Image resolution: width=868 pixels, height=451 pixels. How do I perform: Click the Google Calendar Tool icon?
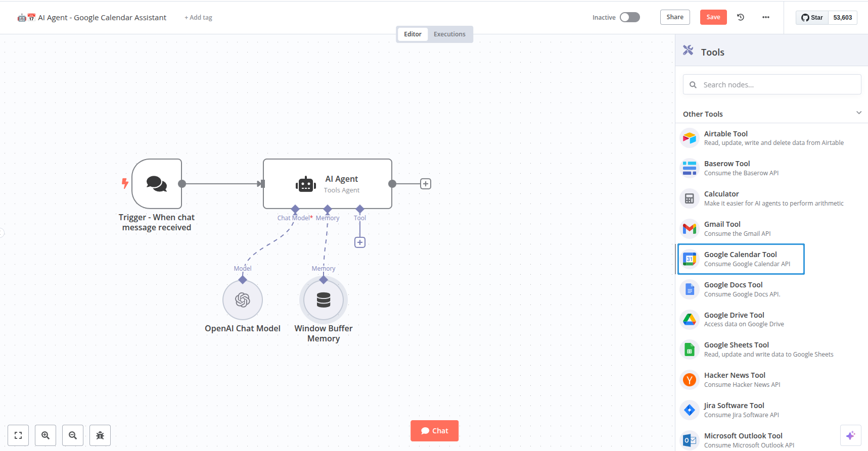click(x=690, y=259)
